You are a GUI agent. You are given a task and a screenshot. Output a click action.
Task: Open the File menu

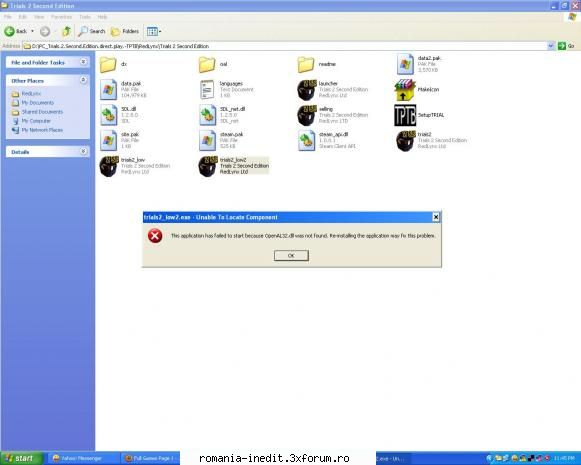(8, 17)
